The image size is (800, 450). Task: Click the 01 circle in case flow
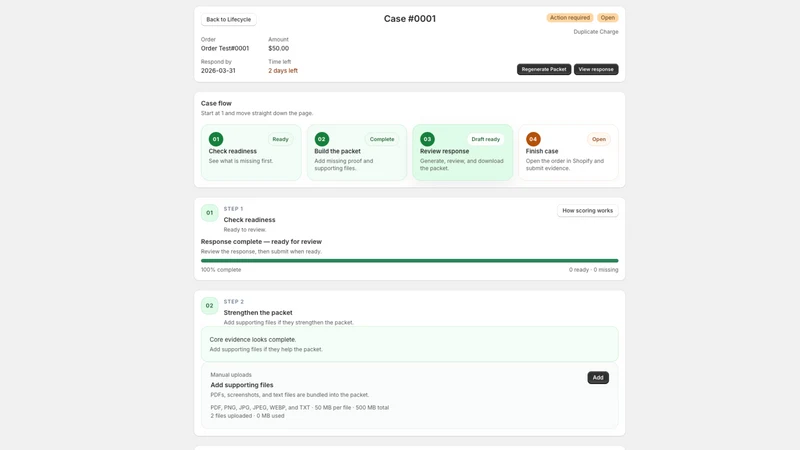pyautogui.click(x=216, y=139)
